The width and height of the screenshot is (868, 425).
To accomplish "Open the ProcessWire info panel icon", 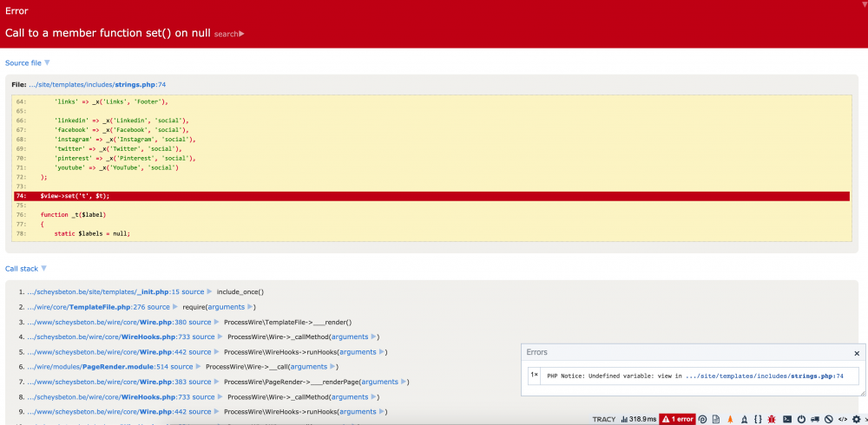I will (x=702, y=419).
